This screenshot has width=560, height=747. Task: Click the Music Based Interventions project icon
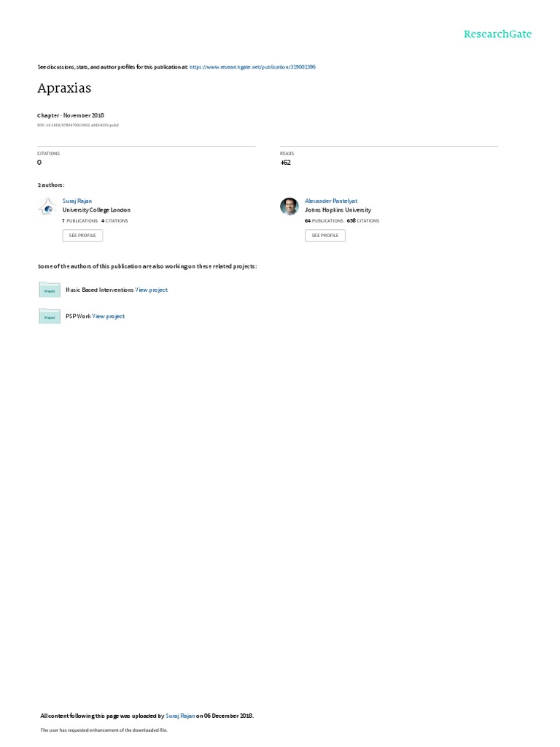[50, 290]
